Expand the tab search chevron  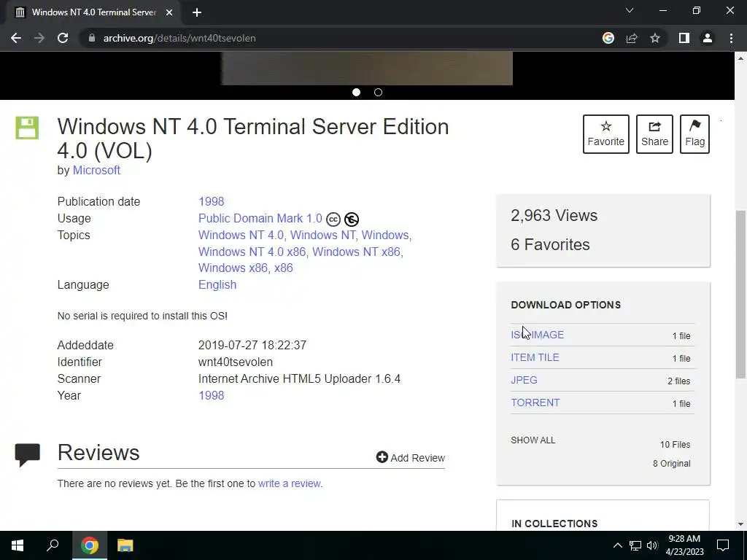tap(630, 10)
